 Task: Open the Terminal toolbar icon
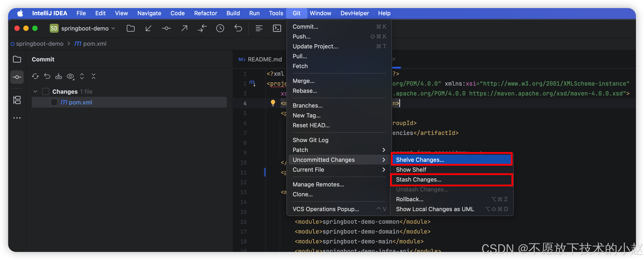[277, 28]
